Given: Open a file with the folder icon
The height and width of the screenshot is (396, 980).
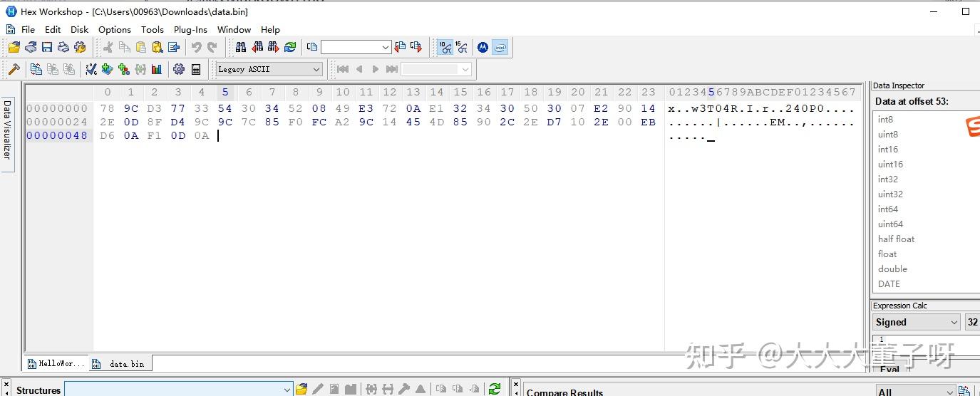Looking at the screenshot, I should coord(14,47).
